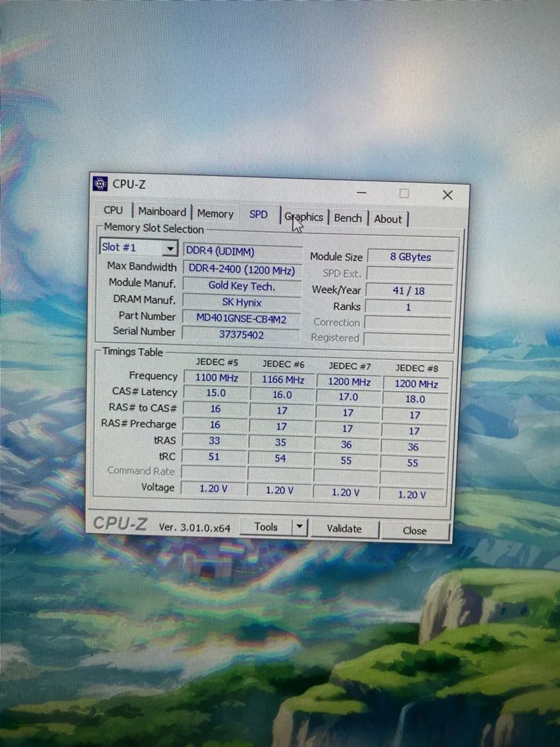This screenshot has height=747, width=560.
Task: Click the Ranks value 1
Action: pyautogui.click(x=408, y=307)
